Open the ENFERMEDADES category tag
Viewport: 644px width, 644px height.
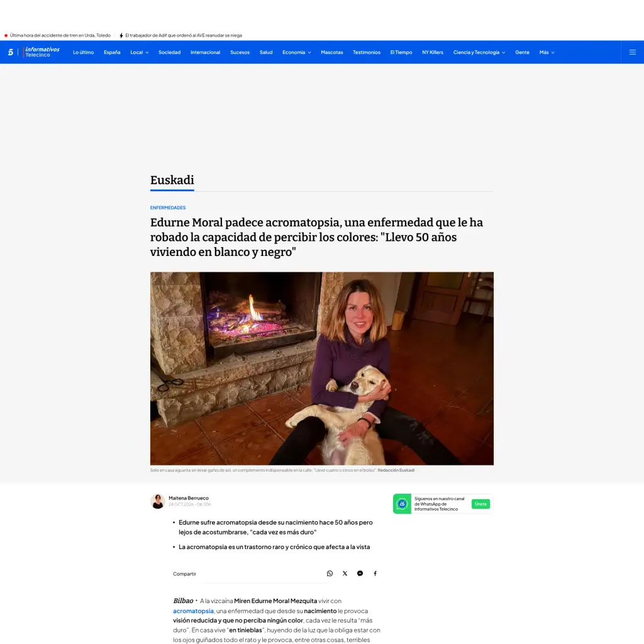coord(167,208)
